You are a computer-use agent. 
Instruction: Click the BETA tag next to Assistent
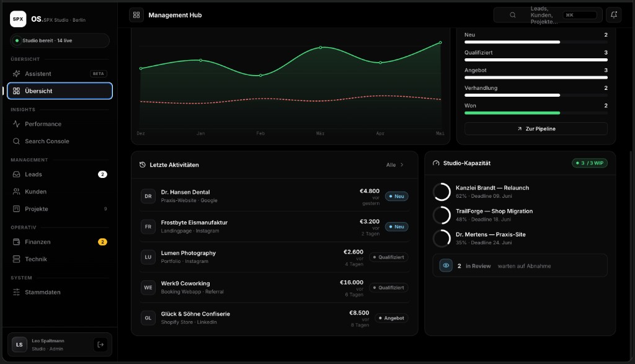point(99,74)
